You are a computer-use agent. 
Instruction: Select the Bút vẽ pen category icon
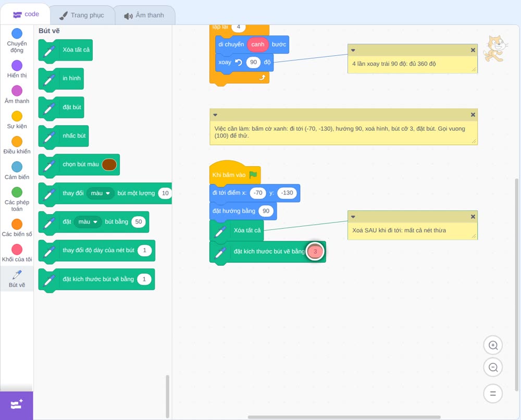coord(17,275)
